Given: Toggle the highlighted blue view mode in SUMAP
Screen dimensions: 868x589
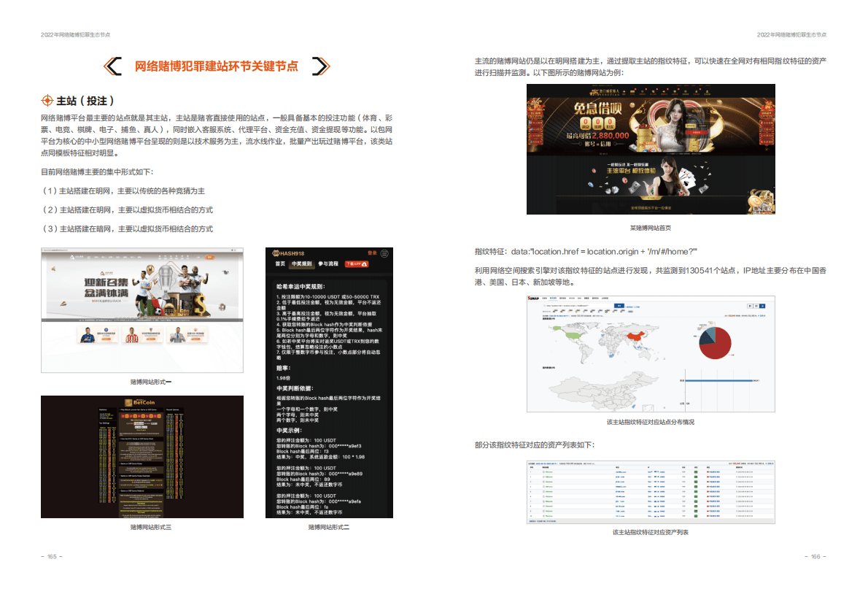Looking at the screenshot, I should [763, 306].
